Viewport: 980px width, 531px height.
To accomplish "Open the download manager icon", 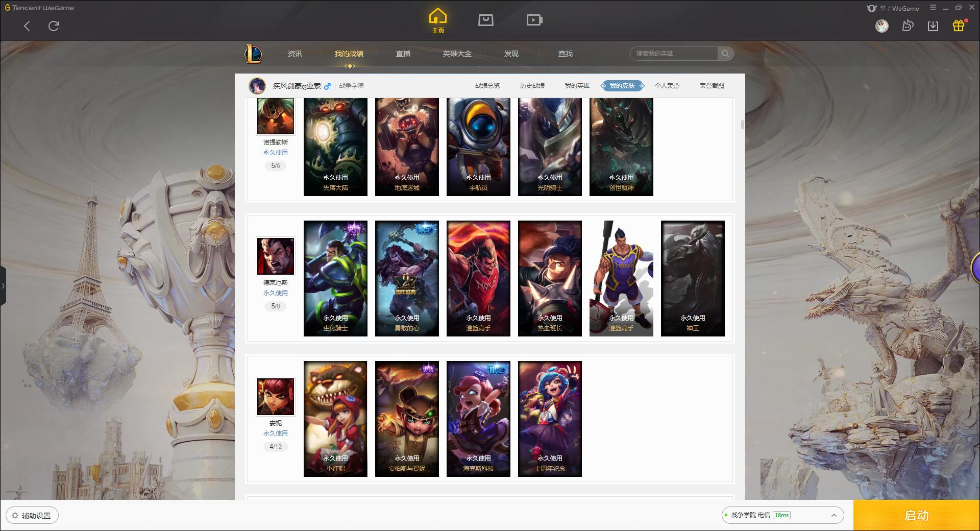I will (933, 26).
